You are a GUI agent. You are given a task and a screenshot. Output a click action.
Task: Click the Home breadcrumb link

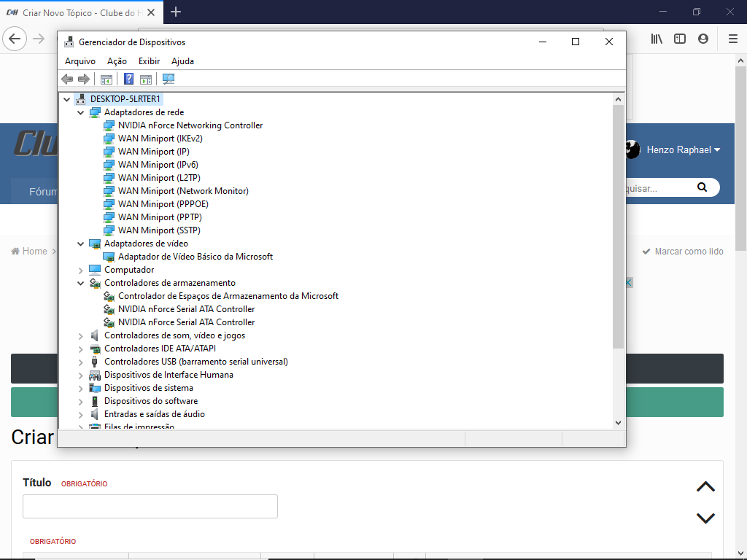(29, 252)
